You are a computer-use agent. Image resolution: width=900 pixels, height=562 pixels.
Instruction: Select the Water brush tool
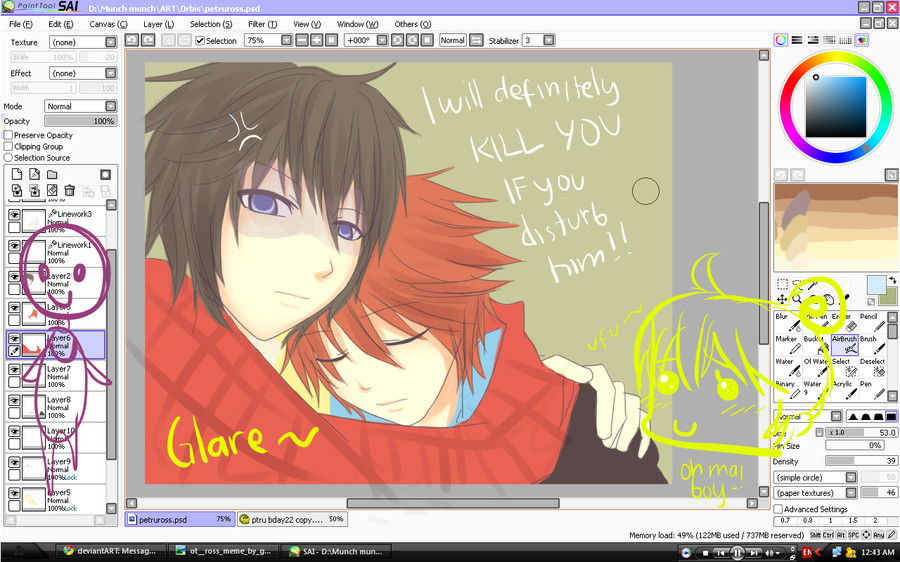[x=788, y=367]
